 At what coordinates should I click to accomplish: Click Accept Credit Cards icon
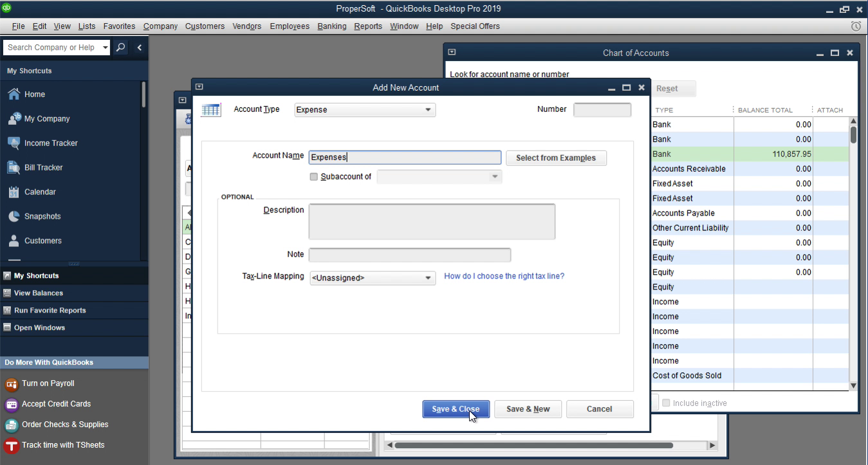point(11,405)
